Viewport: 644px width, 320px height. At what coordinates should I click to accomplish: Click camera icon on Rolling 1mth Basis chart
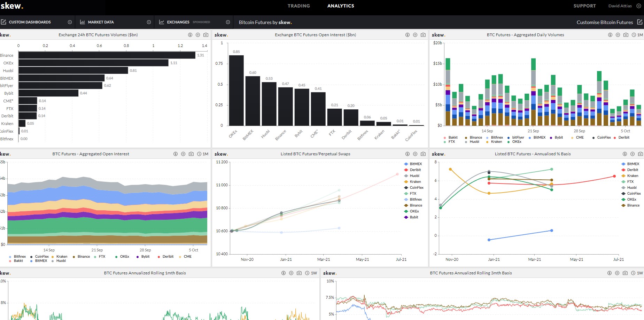[299, 273]
